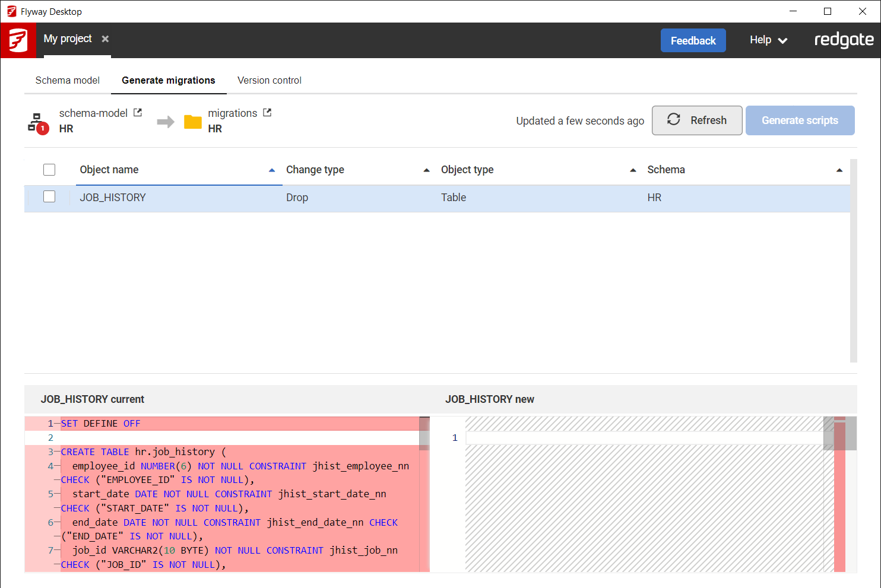Open migrations folder external link icon
Viewport: 881px width, 588px height.
tap(267, 113)
